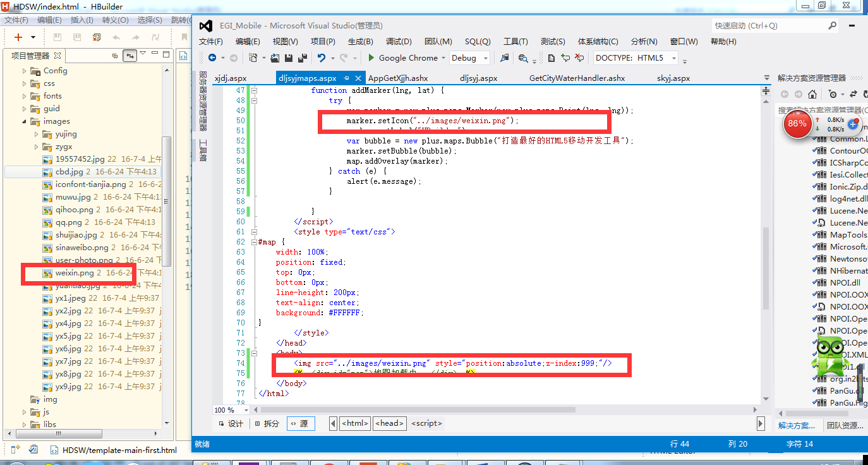
Task: Switch to the GetCityWaterHandler.ashx tab
Action: tap(577, 78)
